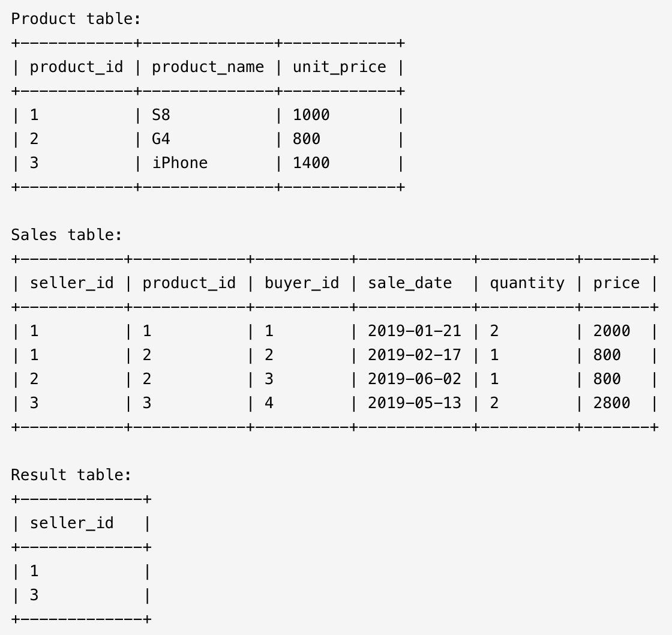The image size is (672, 635).
Task: Select the buyer_id column header
Action: 301,283
